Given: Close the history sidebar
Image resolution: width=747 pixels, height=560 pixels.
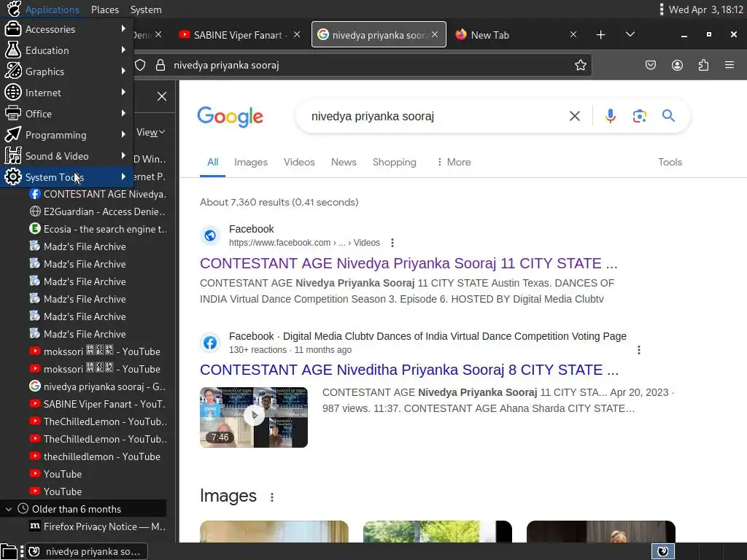Looking at the screenshot, I should (162, 97).
